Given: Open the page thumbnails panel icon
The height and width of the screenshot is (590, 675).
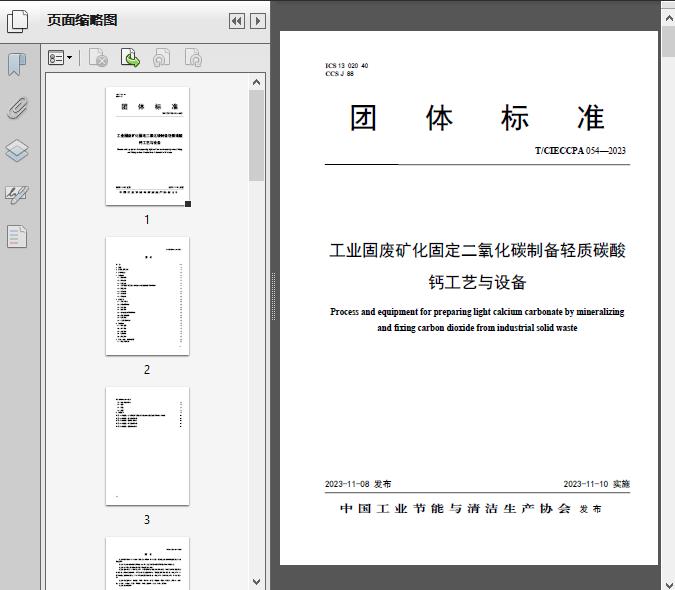Looking at the screenshot, I should tap(17, 21).
